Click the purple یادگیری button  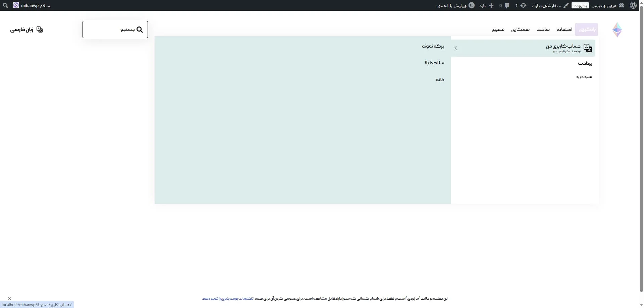[x=587, y=29]
